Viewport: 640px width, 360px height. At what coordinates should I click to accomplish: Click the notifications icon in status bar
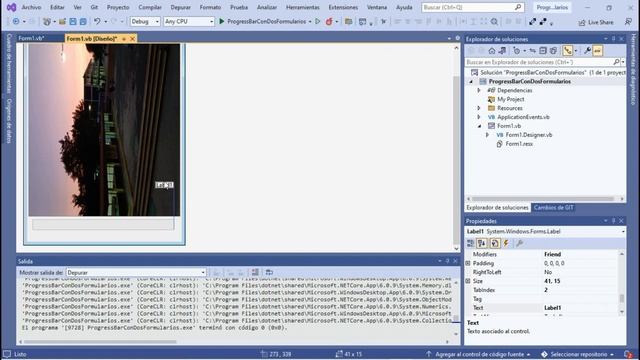(x=628, y=354)
